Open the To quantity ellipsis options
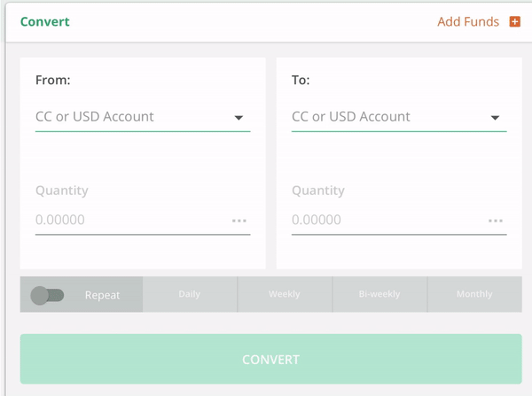 click(496, 221)
